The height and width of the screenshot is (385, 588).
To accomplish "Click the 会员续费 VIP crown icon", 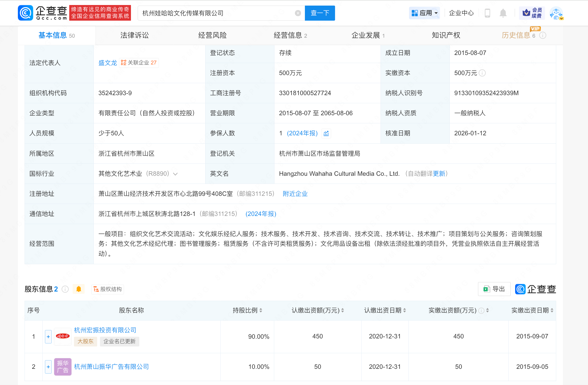I will 526,13.
